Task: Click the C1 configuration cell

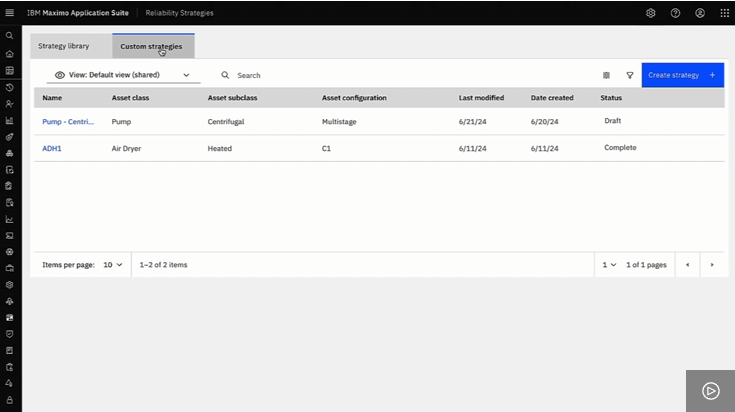Action: [326, 148]
